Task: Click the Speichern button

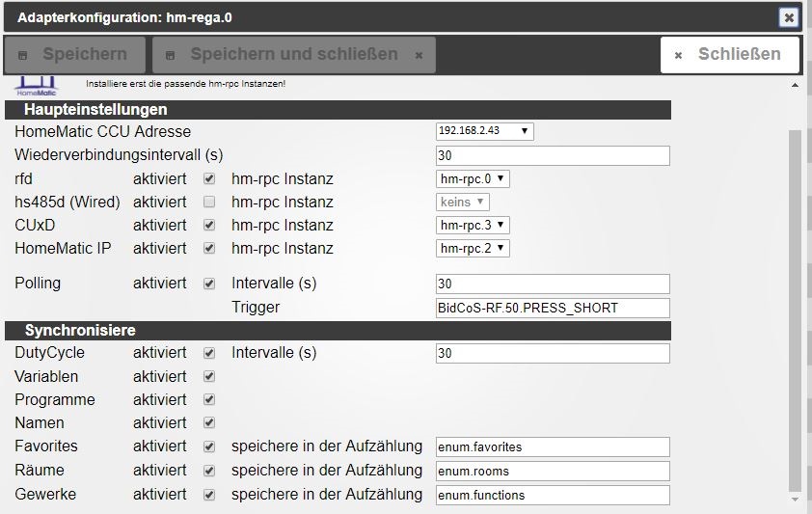Action: click(x=74, y=54)
